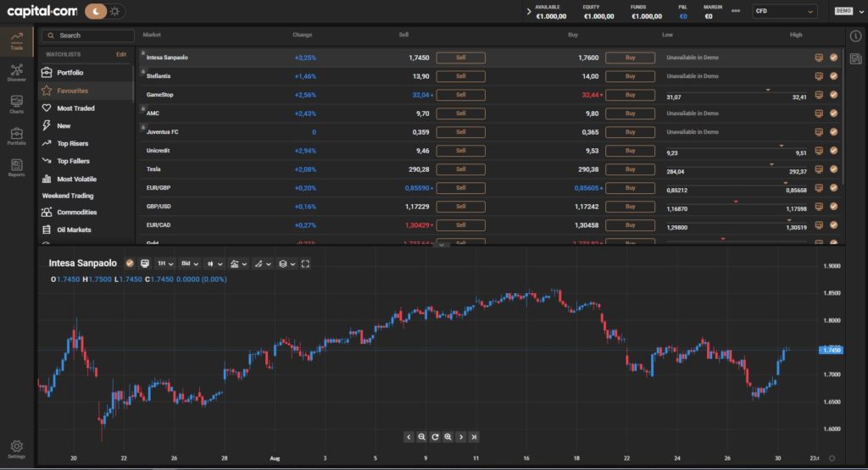Screen dimensions: 868x470
Task: Open chart icon for Juventus FC row
Action: click(819, 132)
